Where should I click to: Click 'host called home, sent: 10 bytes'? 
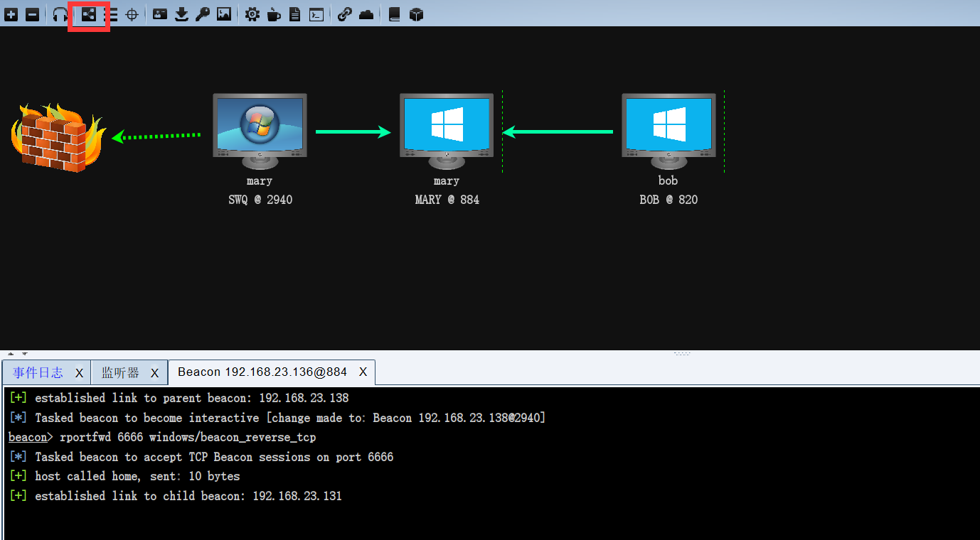click(x=137, y=476)
